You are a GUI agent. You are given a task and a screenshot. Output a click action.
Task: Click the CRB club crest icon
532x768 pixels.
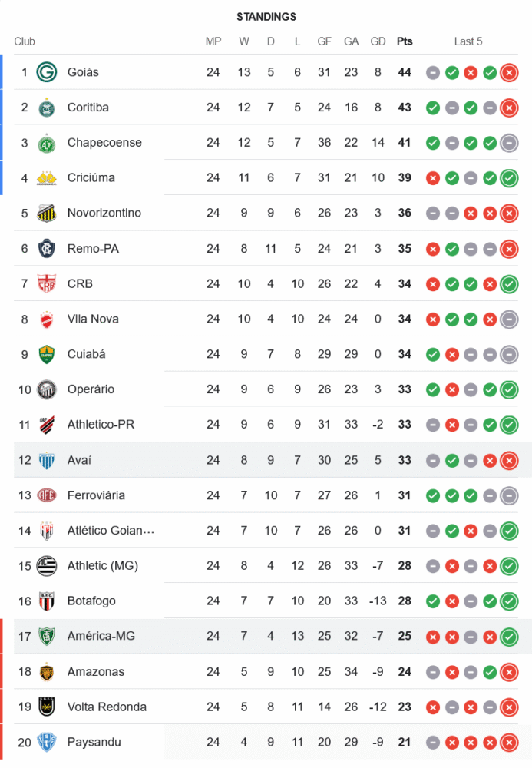coord(47,284)
